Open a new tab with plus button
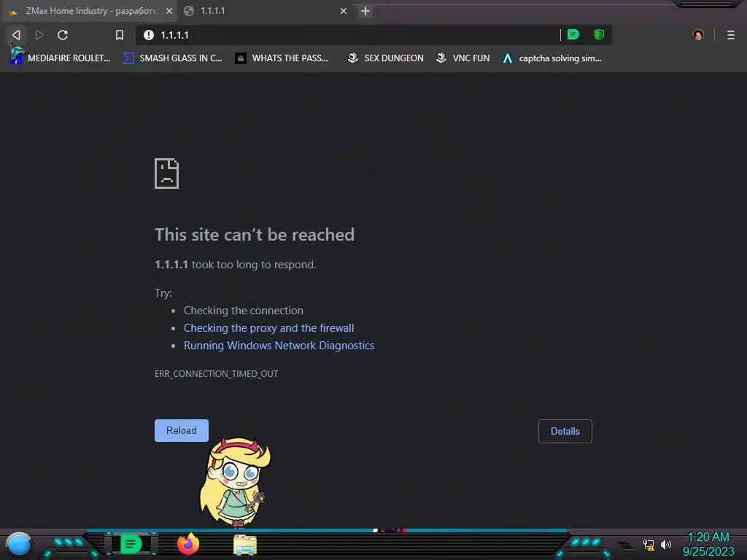This screenshot has width=747, height=560. click(365, 11)
